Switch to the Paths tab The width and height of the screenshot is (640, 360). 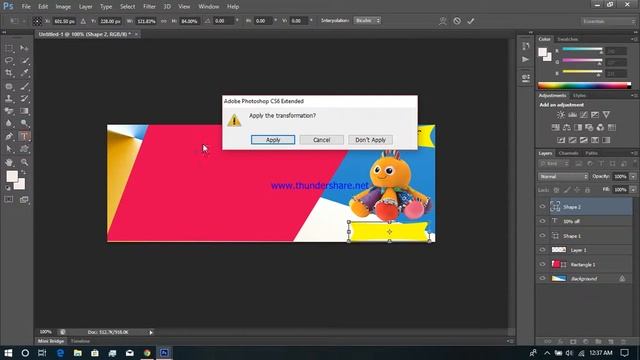[591, 153]
